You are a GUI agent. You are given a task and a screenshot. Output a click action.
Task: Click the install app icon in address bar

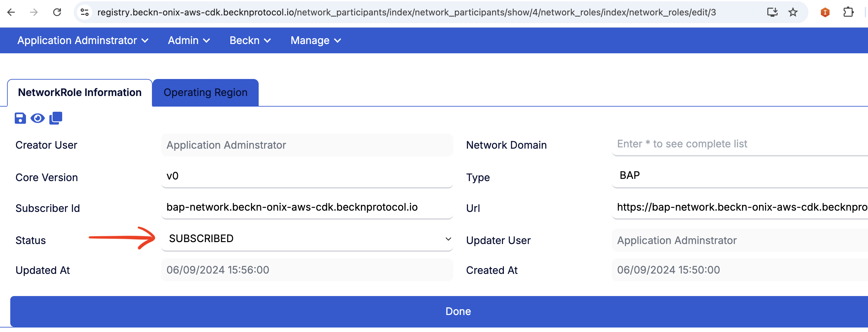[x=772, y=13]
